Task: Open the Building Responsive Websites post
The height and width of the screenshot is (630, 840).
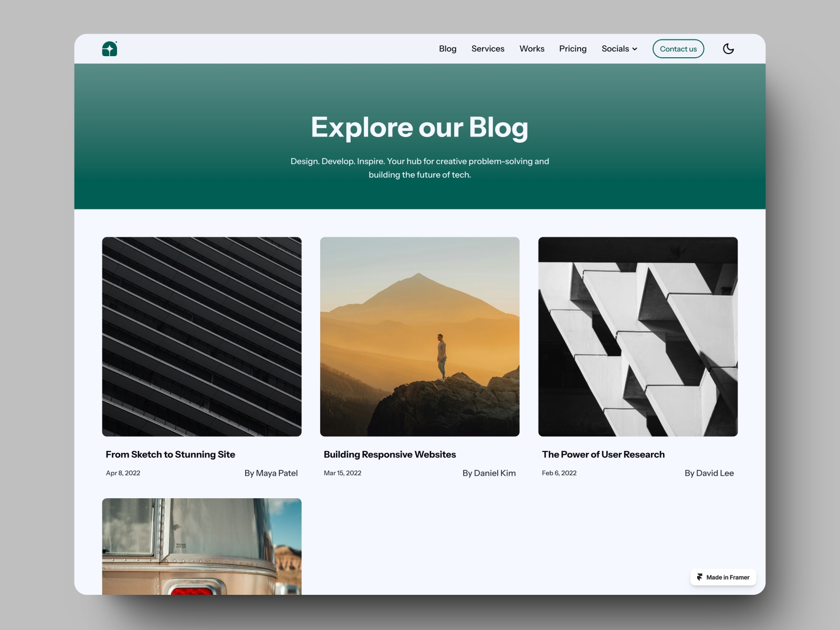Action: pyautogui.click(x=390, y=455)
